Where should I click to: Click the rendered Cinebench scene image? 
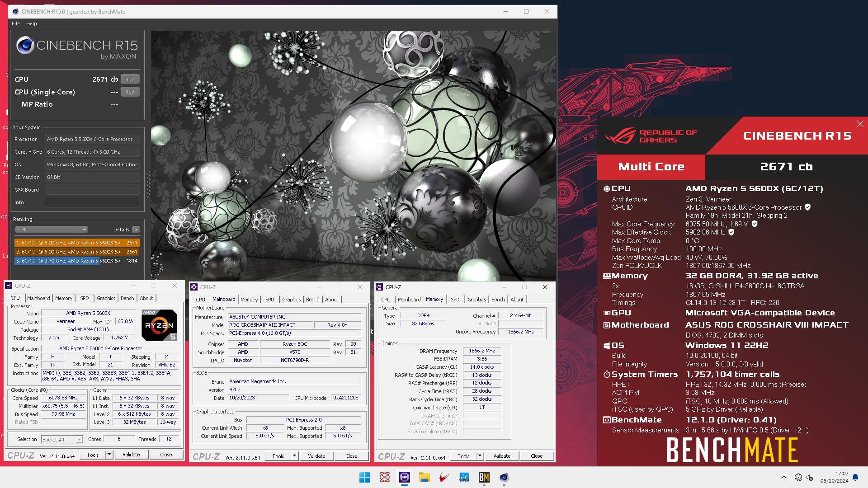353,155
